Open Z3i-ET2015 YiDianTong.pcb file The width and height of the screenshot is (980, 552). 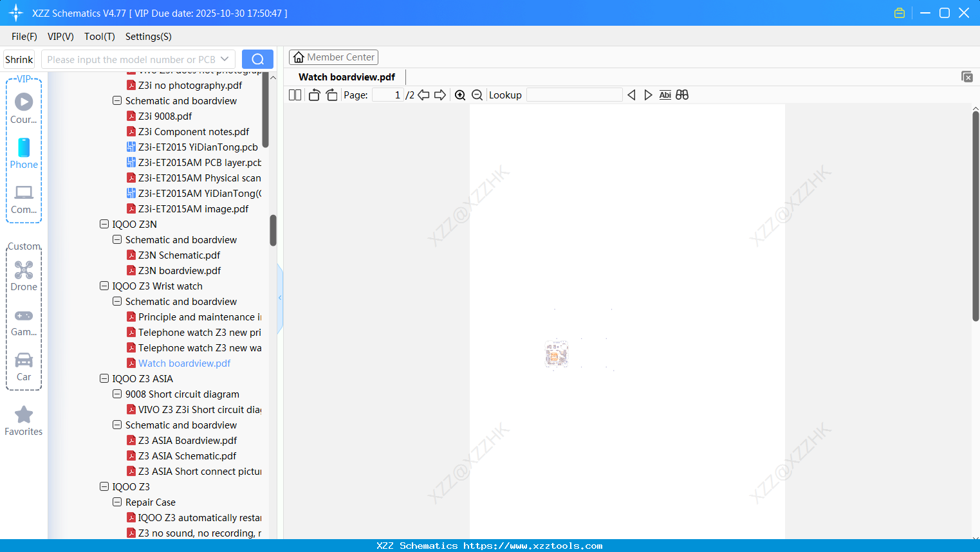[x=198, y=147]
